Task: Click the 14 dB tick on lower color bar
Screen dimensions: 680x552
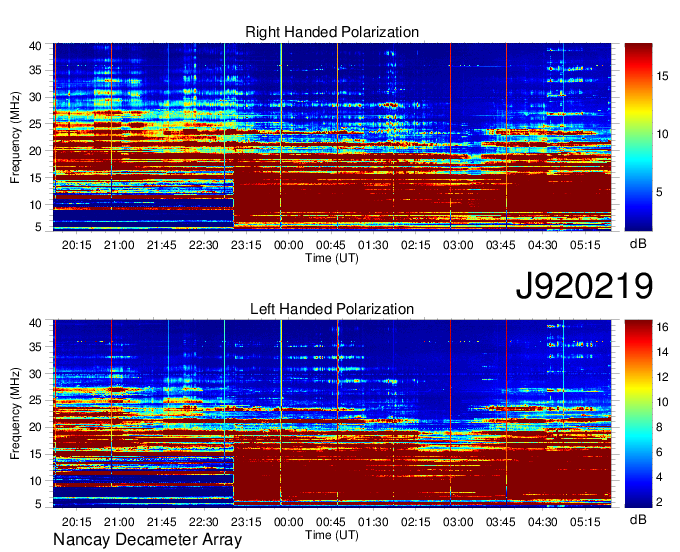Action: coord(662,352)
